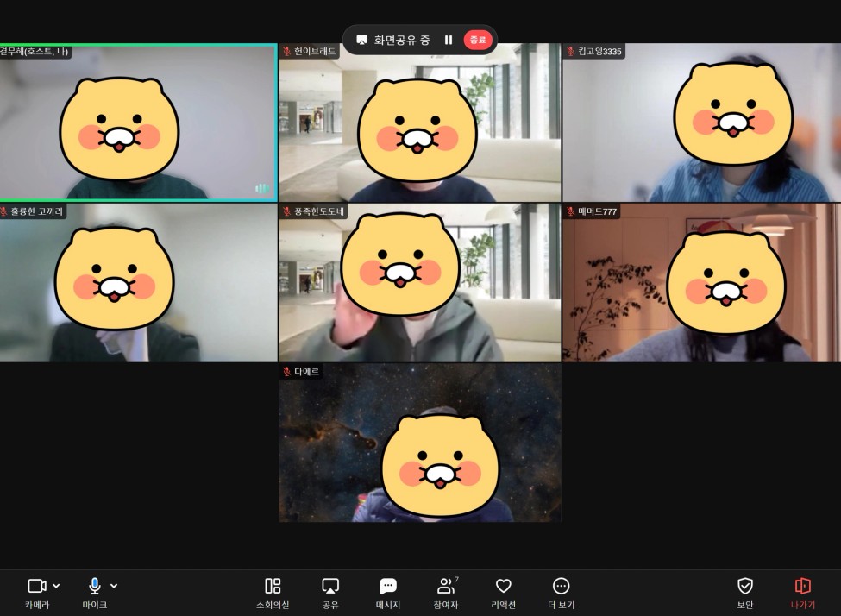Click the name label 다예르
Screen dimensions: 841x616
(307, 371)
